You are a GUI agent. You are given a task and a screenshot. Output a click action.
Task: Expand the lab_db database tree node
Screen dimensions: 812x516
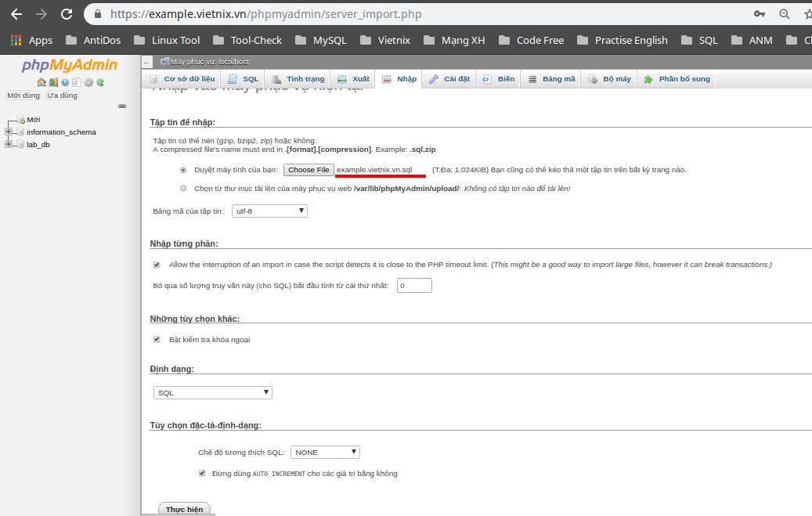pos(7,144)
